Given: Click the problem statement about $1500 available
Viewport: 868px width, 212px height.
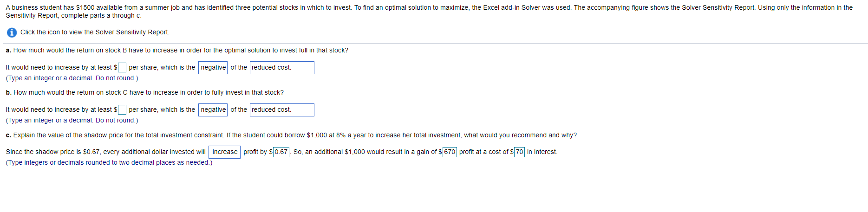Looking at the screenshot, I should tap(429, 11).
